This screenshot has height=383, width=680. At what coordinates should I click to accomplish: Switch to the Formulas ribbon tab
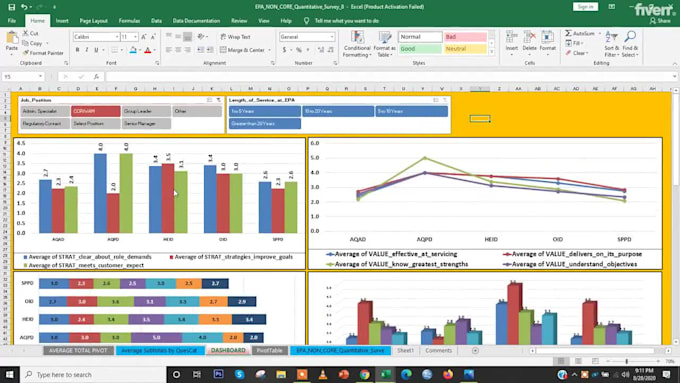point(129,20)
